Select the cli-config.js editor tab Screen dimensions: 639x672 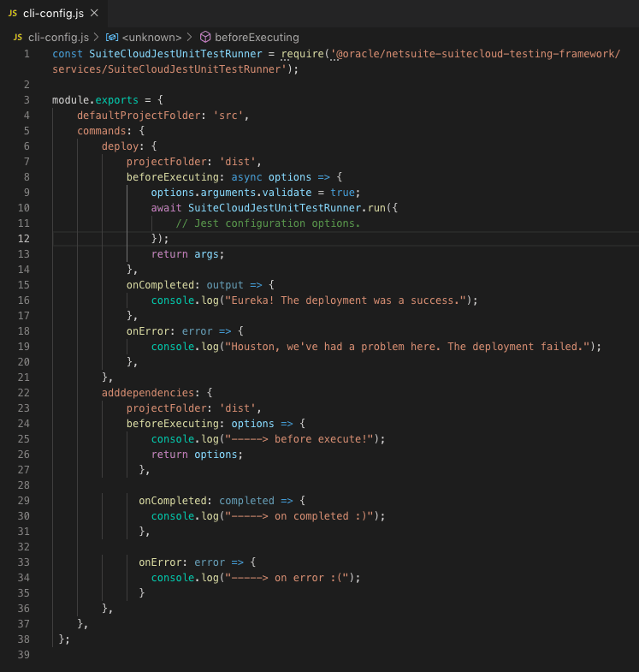pyautogui.click(x=54, y=14)
